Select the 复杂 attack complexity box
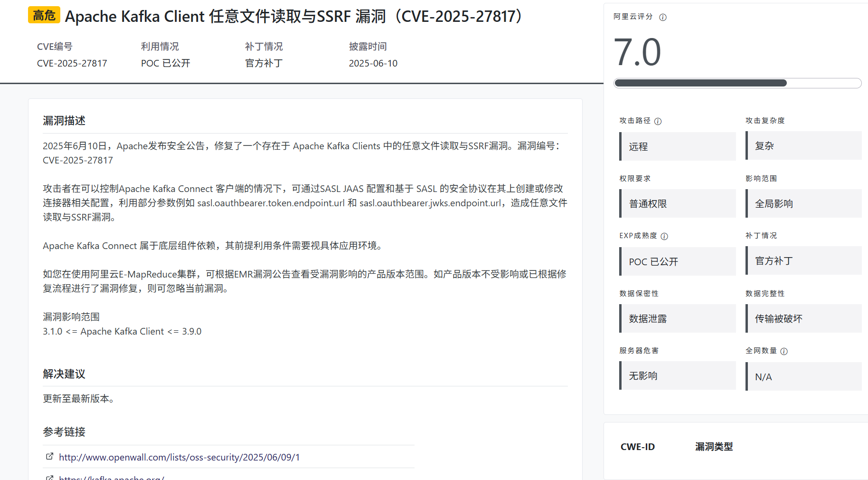Screen dimensions: 868x480 (803, 145)
